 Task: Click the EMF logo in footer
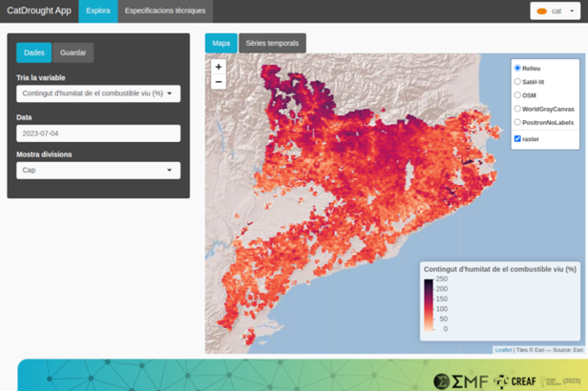(x=461, y=381)
